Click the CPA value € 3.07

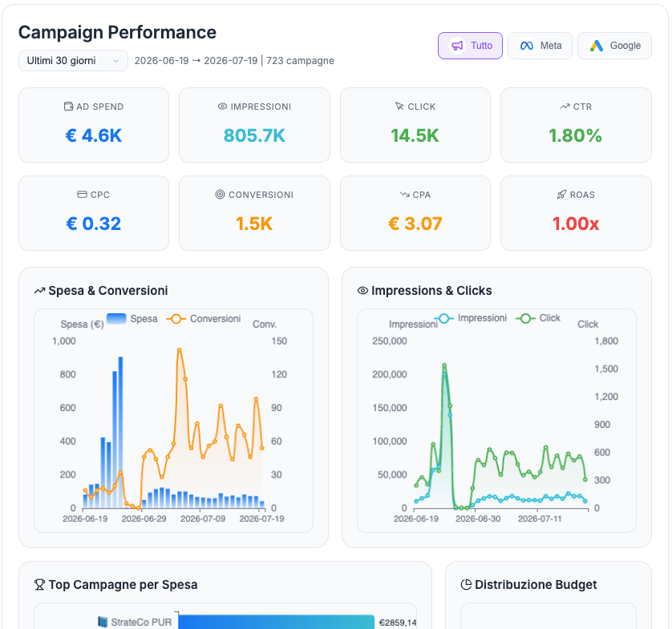tap(415, 224)
